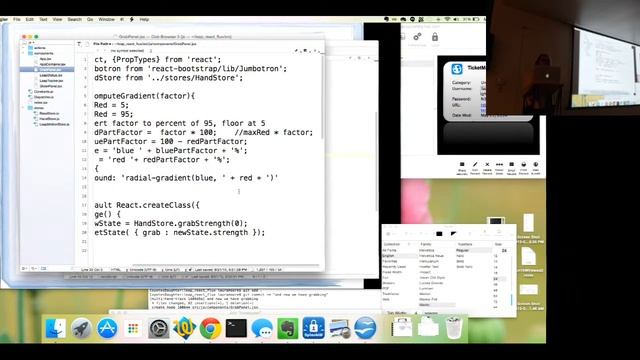Select Favorites in the Collection list
The width and height of the screenshot is (640, 360).
click(x=390, y=261)
